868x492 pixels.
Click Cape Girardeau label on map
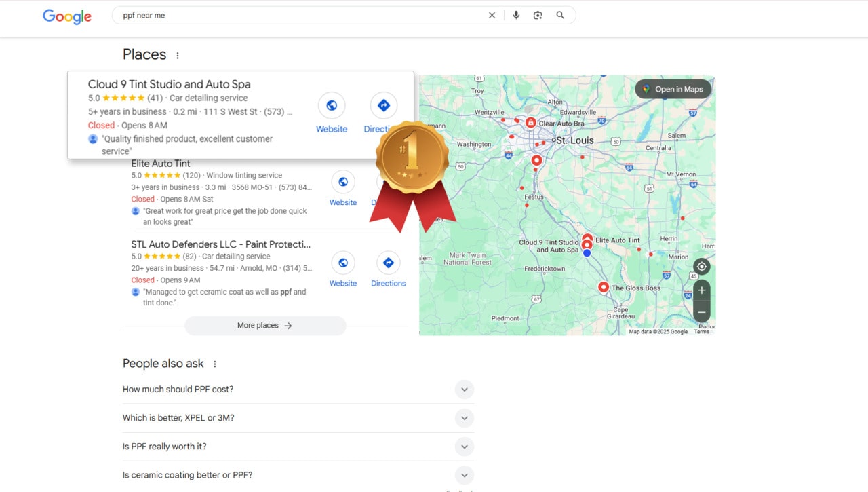pos(620,313)
